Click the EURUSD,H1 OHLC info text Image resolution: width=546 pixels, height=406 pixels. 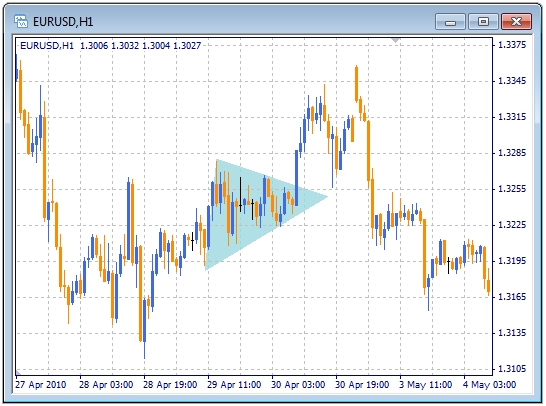(111, 46)
